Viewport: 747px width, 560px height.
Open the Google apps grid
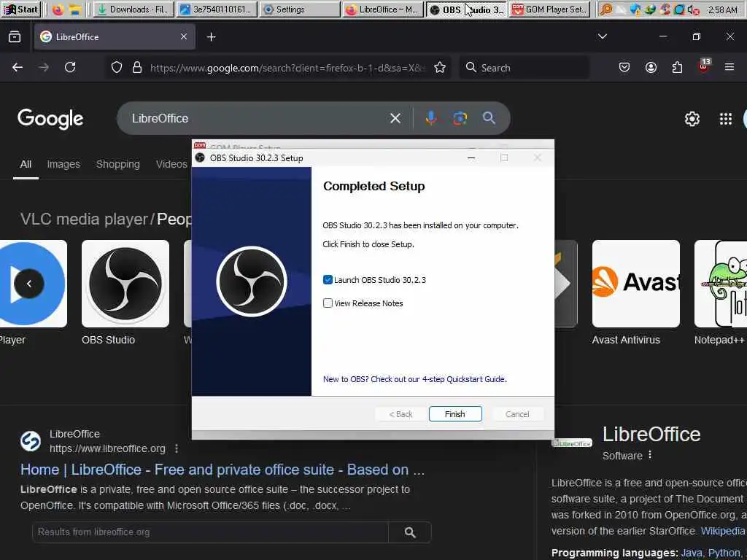click(x=726, y=119)
